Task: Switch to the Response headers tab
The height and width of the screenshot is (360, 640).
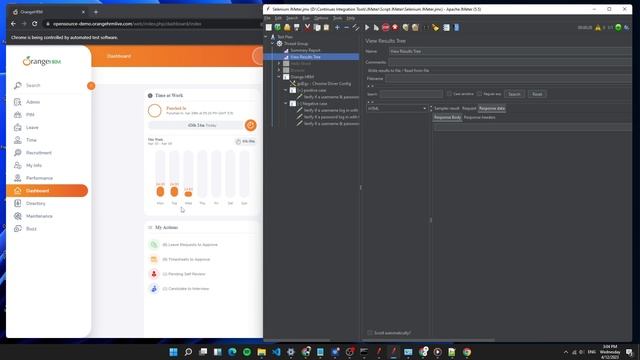Action: [480, 118]
